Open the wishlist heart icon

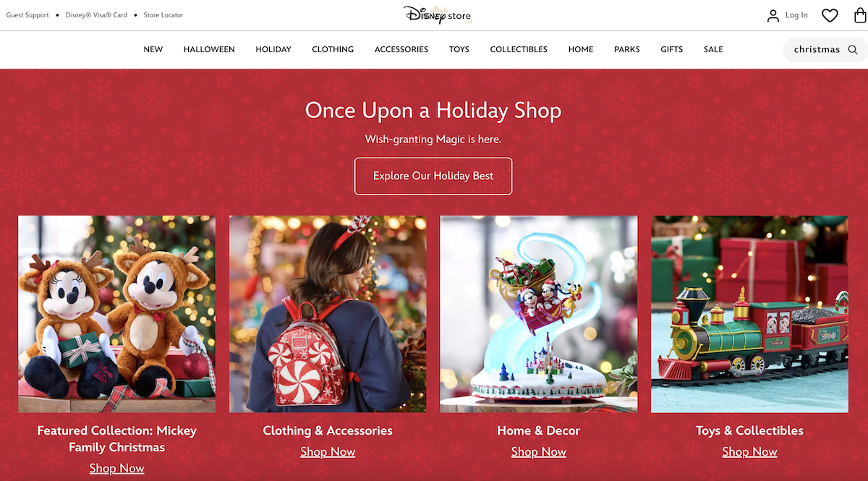click(830, 15)
